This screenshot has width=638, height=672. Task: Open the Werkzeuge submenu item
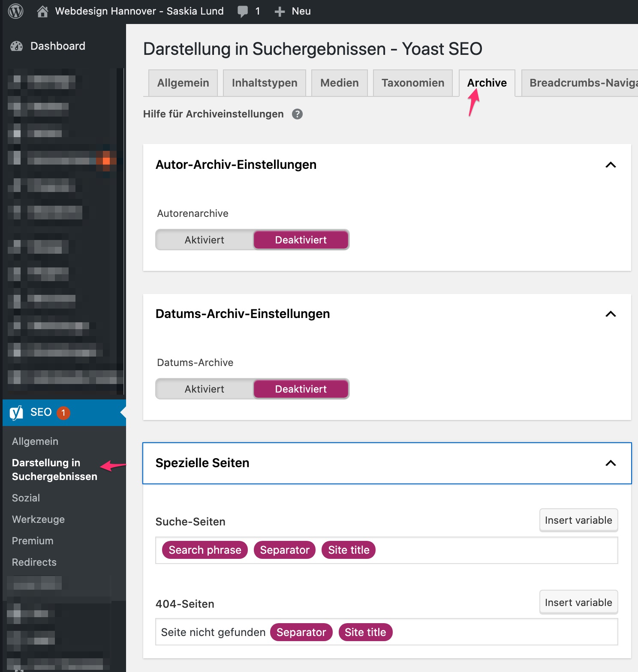[x=38, y=519]
